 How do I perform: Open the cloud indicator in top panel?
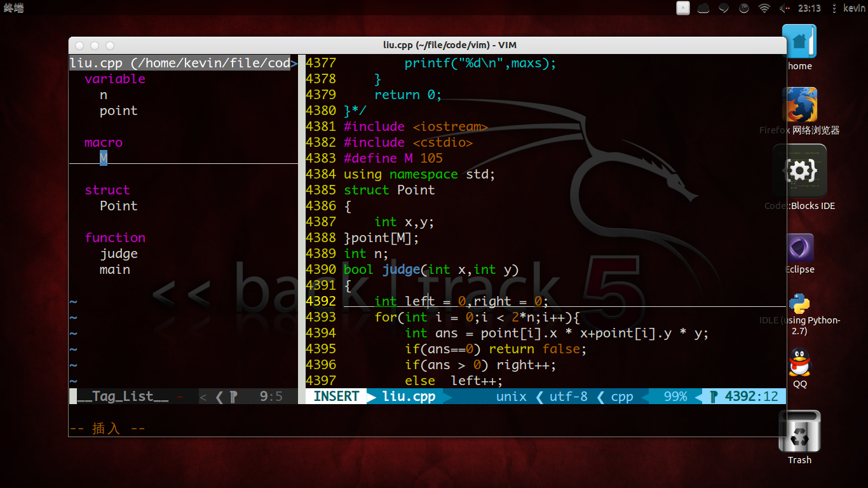(x=703, y=8)
